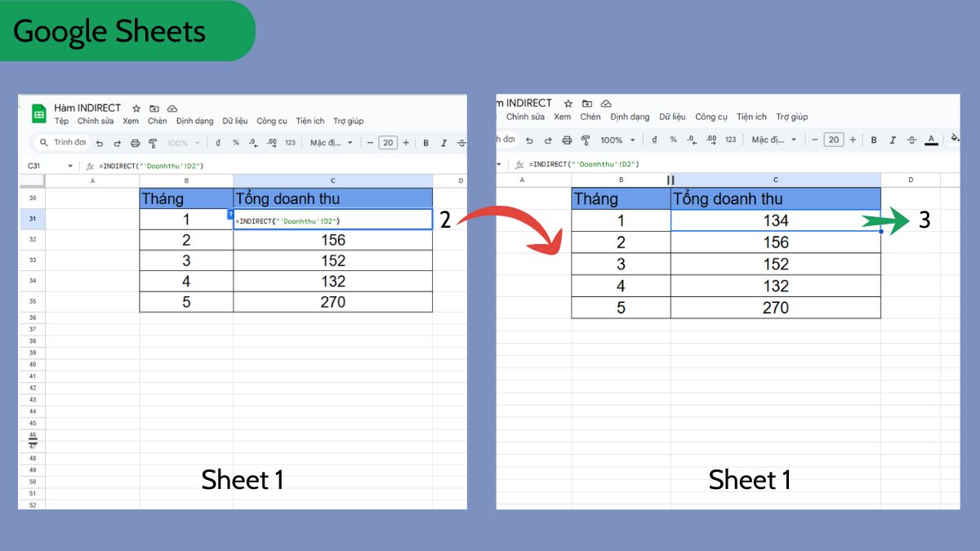Open the font family dropdown Mặc đị...

coord(332,142)
